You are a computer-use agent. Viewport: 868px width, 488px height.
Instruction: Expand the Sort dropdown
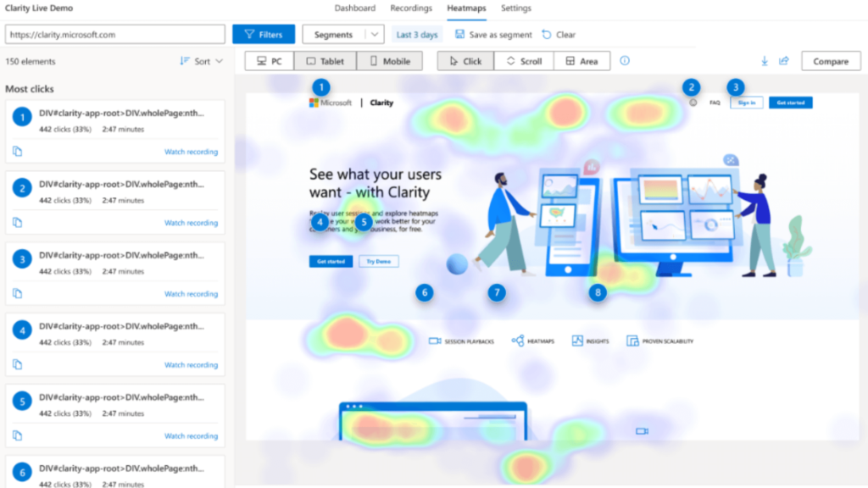click(x=202, y=62)
